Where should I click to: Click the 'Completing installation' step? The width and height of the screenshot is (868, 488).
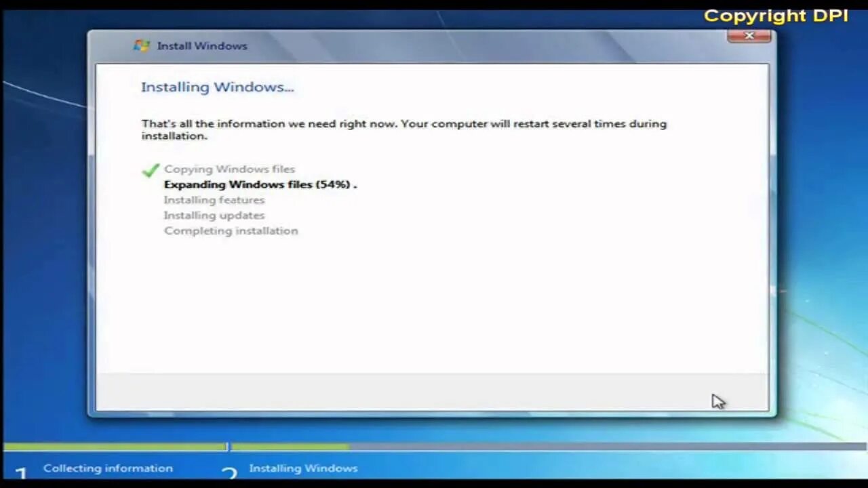[x=231, y=231]
